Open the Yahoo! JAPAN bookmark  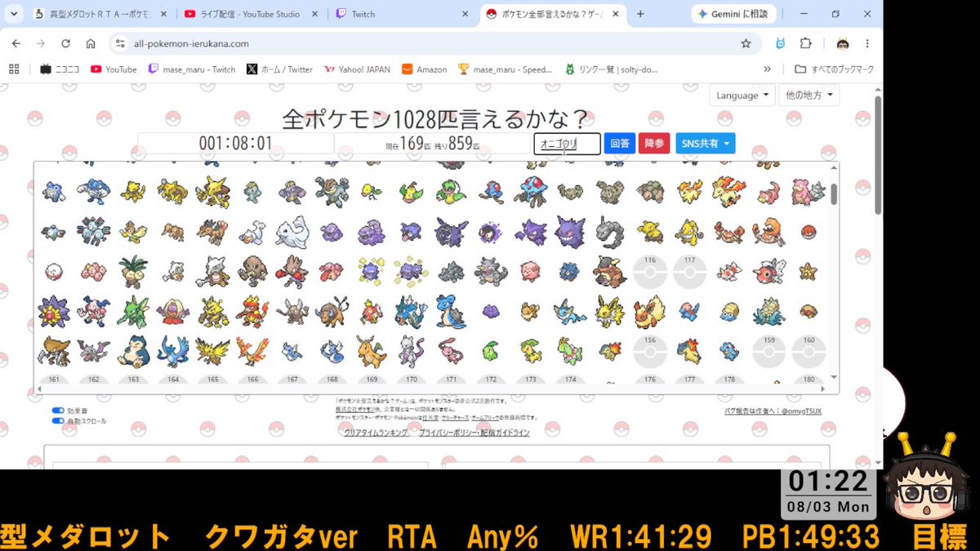point(358,69)
